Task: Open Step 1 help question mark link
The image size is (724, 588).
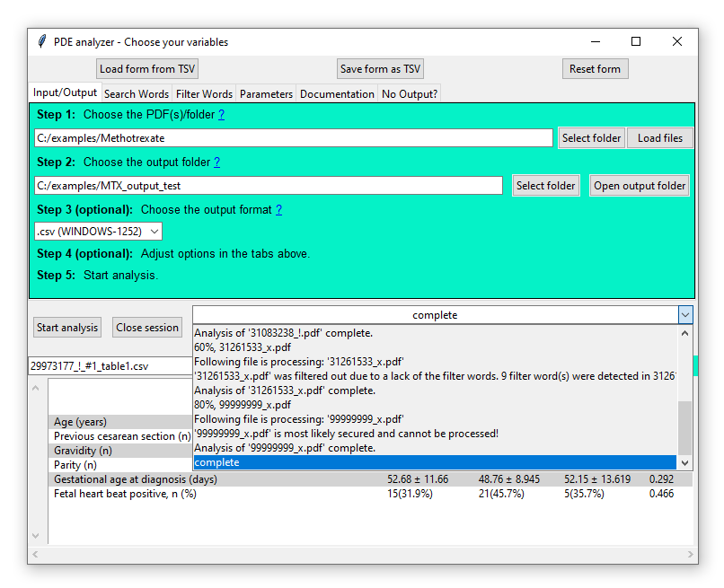Action: [221, 115]
